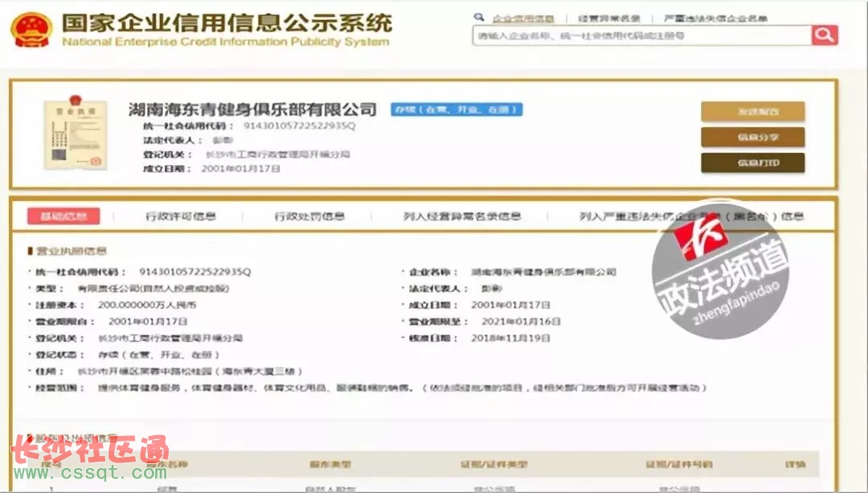This screenshot has height=493, width=868.
Task: Click the 类型 value 有限责任公司(自然人投资或控股)
Action: 153,288
